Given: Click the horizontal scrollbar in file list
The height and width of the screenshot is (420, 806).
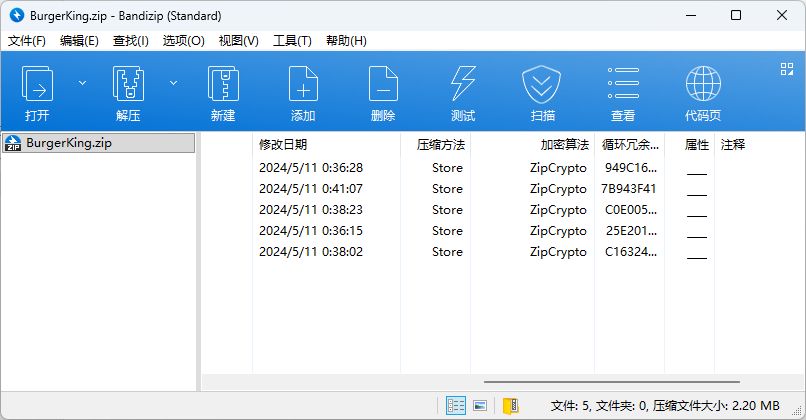Looking at the screenshot, I should (612, 382).
